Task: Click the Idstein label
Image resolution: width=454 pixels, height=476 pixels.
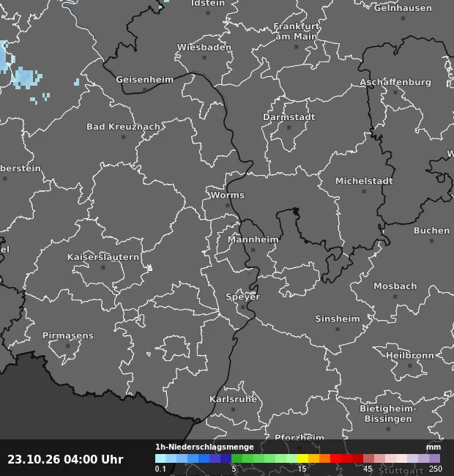Action: (x=208, y=4)
